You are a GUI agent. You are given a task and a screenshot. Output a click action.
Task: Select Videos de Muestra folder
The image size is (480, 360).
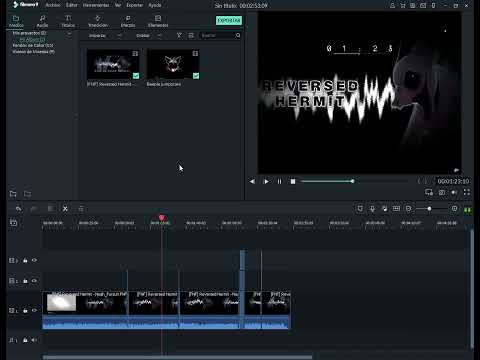coord(34,52)
